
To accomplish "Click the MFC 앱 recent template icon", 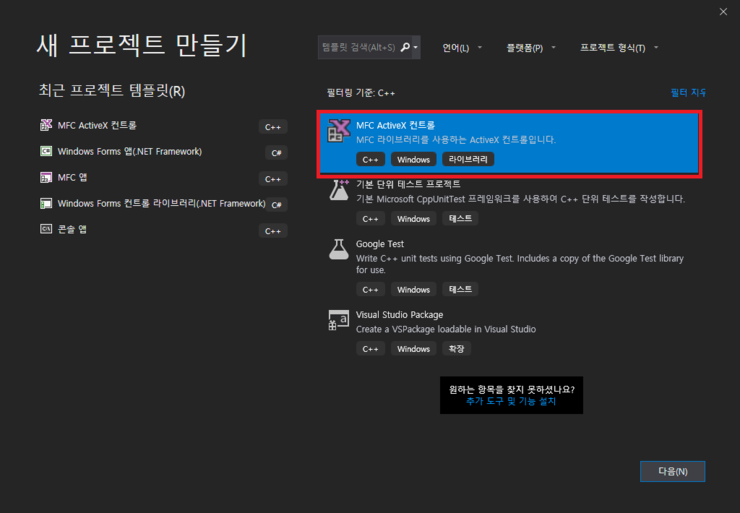I will tap(46, 177).
